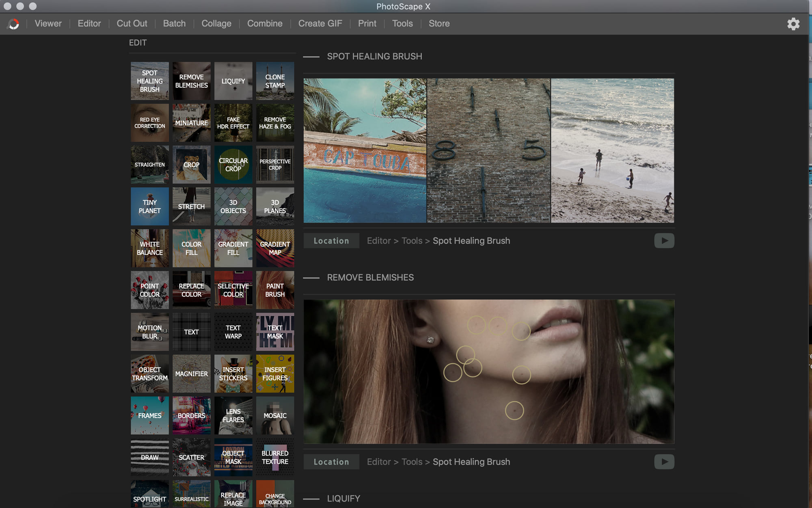
Task: Select the Object Mask tool
Action: 233,457
